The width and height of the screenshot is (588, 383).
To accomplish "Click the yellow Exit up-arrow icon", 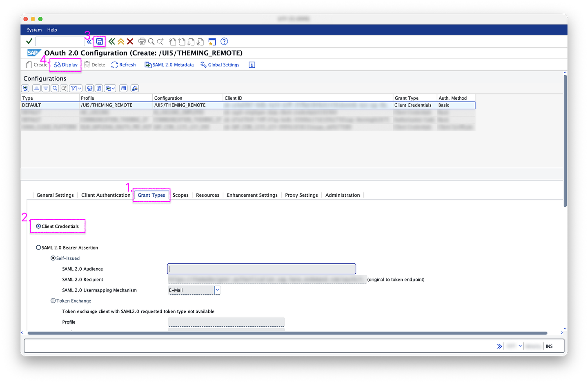I will [121, 41].
